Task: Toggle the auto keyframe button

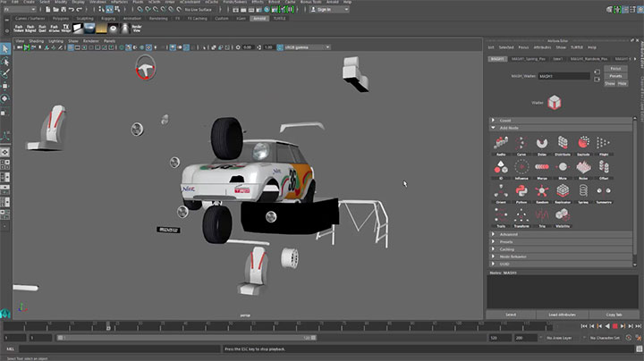Action: point(629,338)
